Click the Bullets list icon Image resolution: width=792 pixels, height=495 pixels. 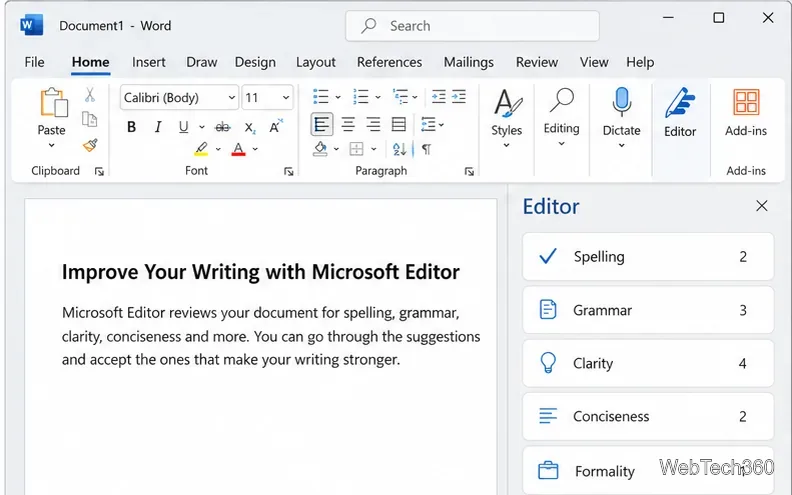321,96
